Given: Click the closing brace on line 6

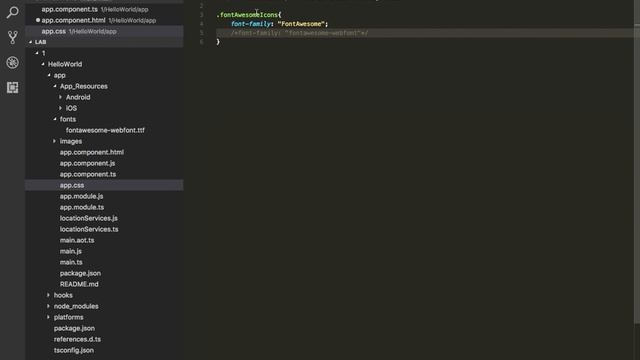Looking at the screenshot, I should [x=218, y=42].
